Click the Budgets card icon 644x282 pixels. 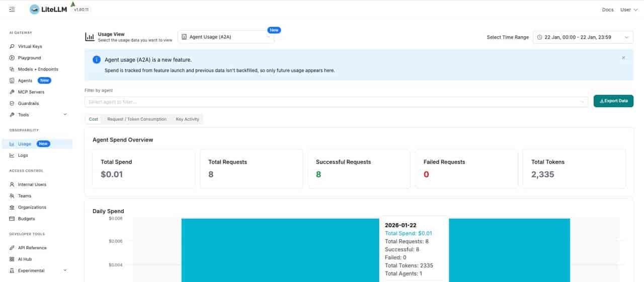pyautogui.click(x=12, y=219)
